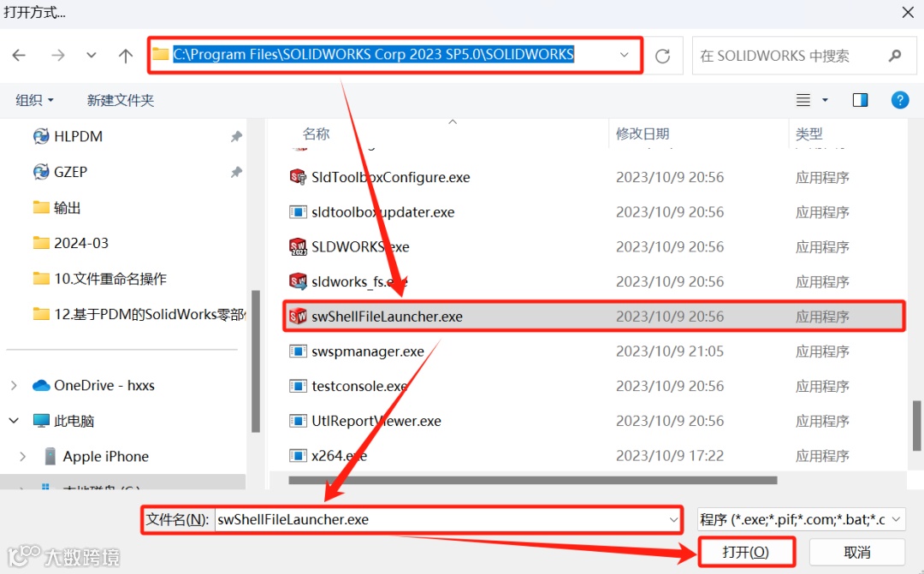Viewport: 924px width, 574px height.
Task: Sort files by 修改日期 column
Action: pos(643,133)
